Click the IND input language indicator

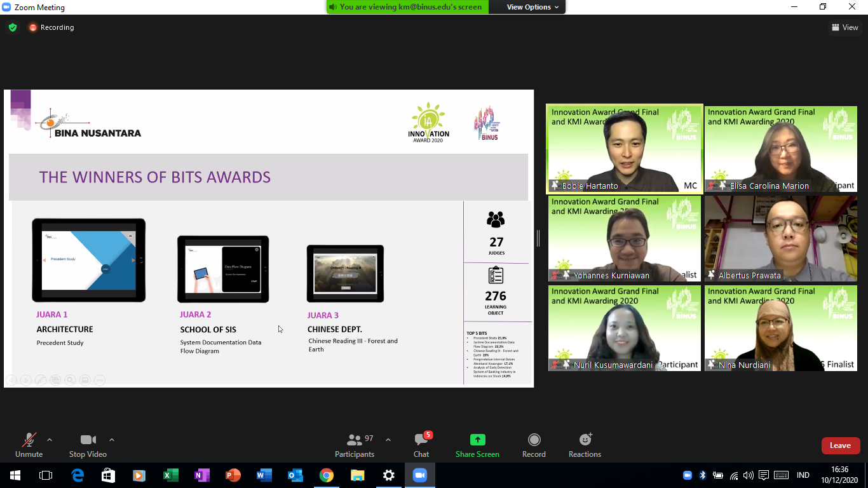803,475
